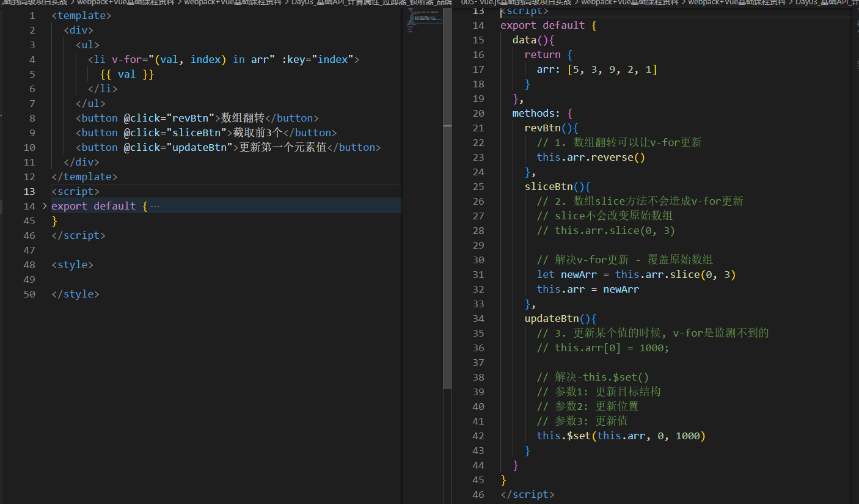The width and height of the screenshot is (859, 504).
Task: Expand the folded export default chevron, left editor
Action: pyautogui.click(x=45, y=206)
